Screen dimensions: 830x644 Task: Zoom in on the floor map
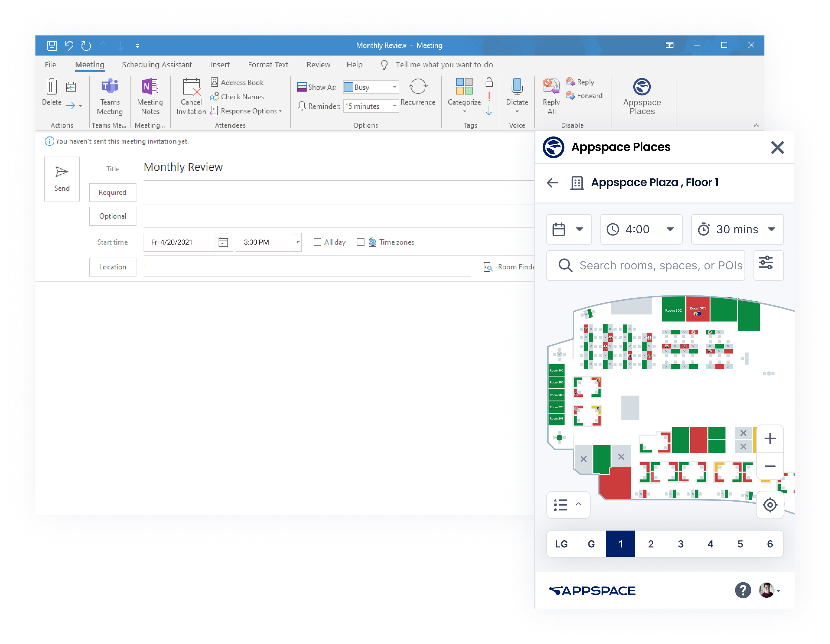[x=770, y=438]
